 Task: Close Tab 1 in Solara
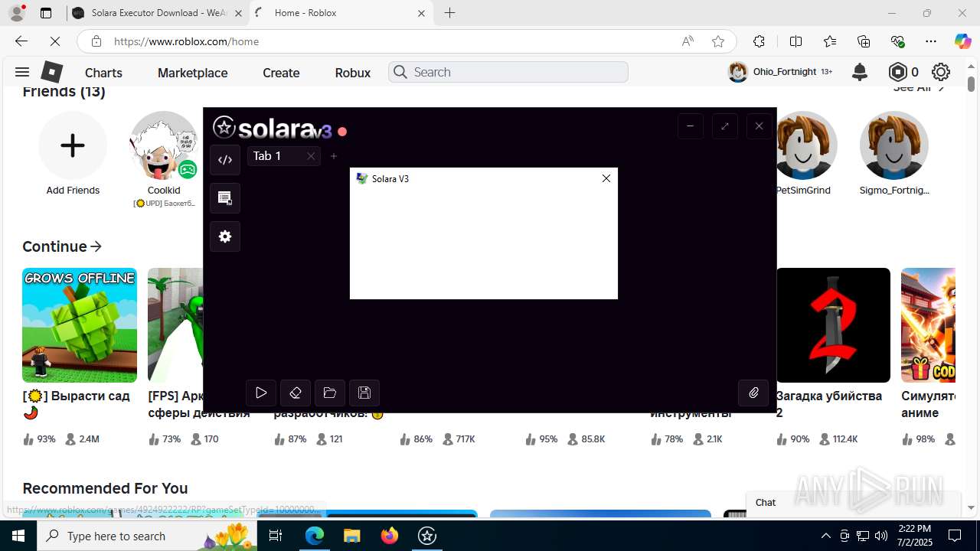[311, 156]
